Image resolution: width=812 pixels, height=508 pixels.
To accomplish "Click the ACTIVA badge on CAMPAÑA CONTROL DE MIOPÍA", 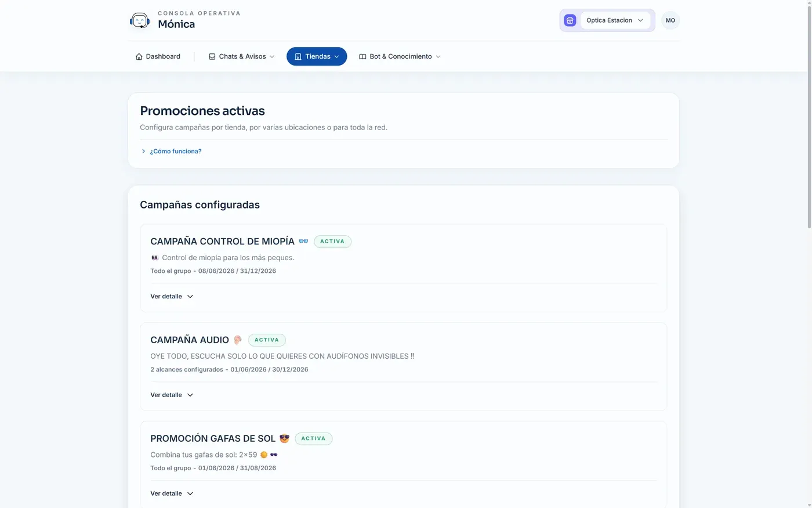I will [x=332, y=242].
